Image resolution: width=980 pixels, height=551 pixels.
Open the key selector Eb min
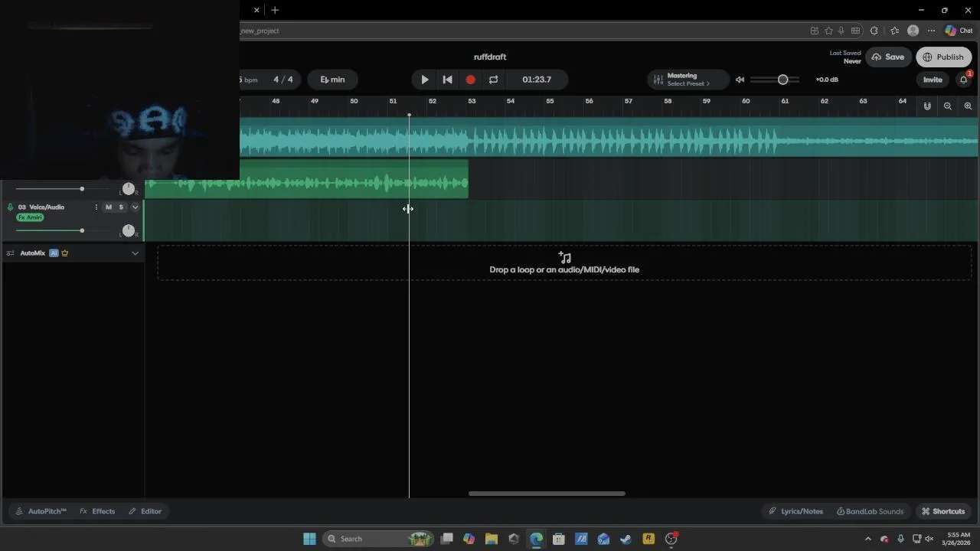[332, 80]
